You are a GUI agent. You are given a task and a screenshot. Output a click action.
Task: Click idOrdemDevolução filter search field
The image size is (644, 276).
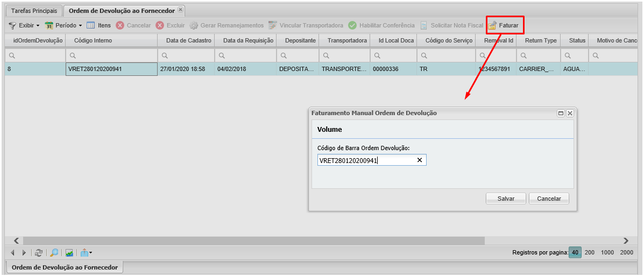[x=36, y=55]
